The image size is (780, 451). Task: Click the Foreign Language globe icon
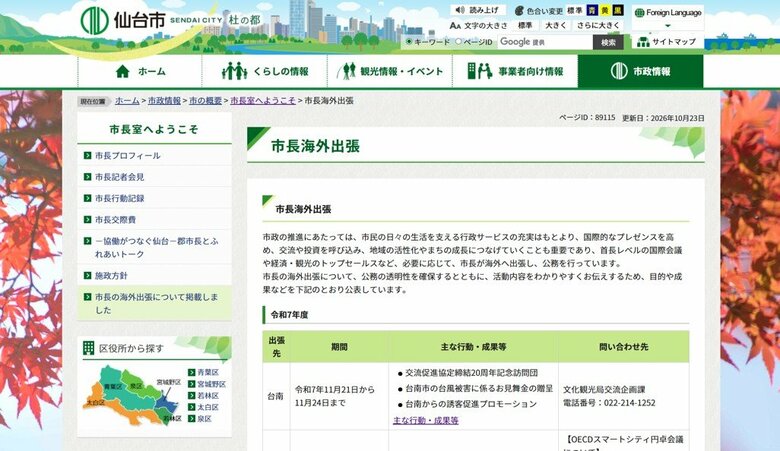pyautogui.click(x=640, y=13)
